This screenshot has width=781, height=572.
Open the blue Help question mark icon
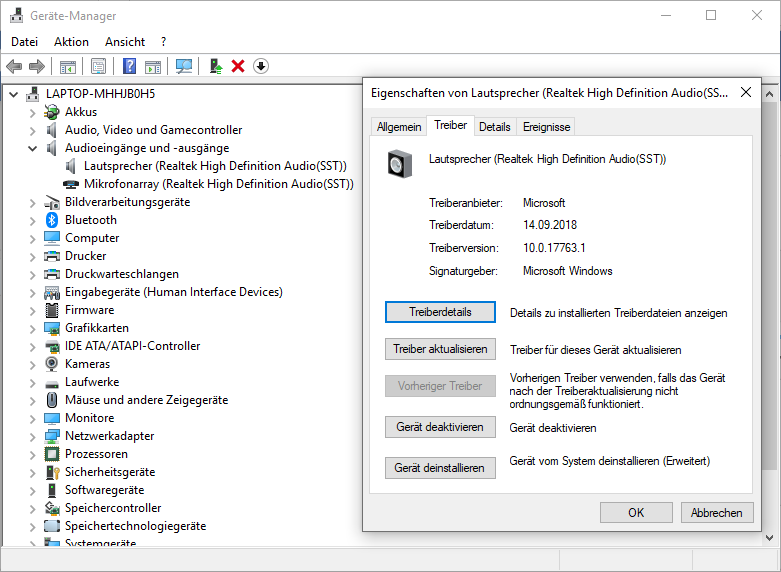130,66
